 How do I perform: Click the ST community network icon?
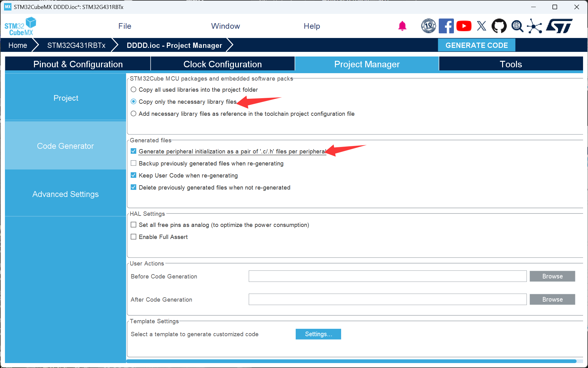pyautogui.click(x=535, y=26)
